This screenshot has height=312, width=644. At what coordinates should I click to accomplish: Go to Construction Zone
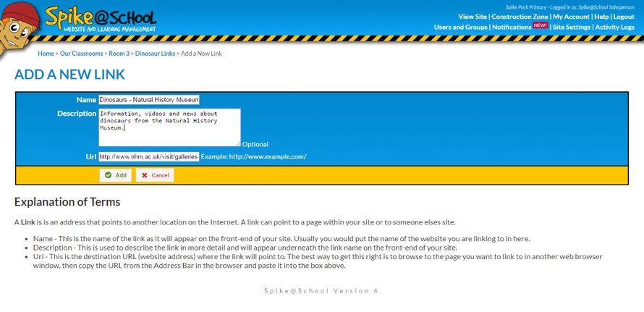tap(520, 17)
